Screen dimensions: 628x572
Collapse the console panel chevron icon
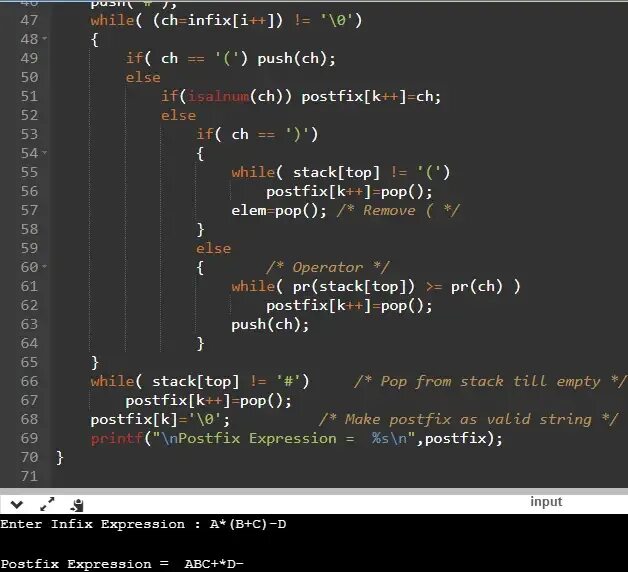[x=16, y=505]
